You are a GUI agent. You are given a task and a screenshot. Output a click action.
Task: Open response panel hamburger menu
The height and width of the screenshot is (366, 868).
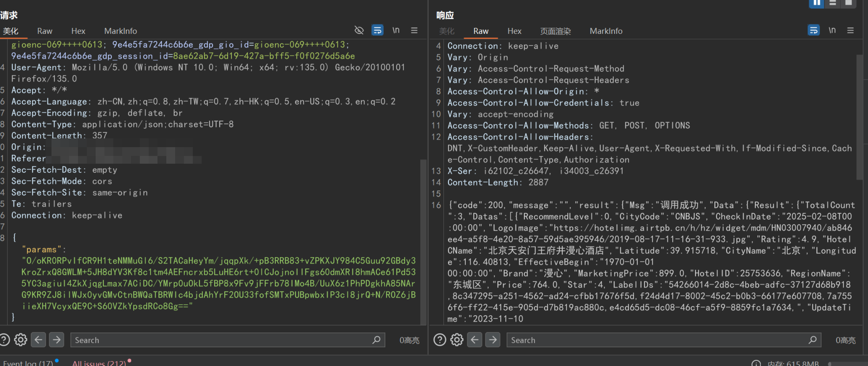point(850,30)
